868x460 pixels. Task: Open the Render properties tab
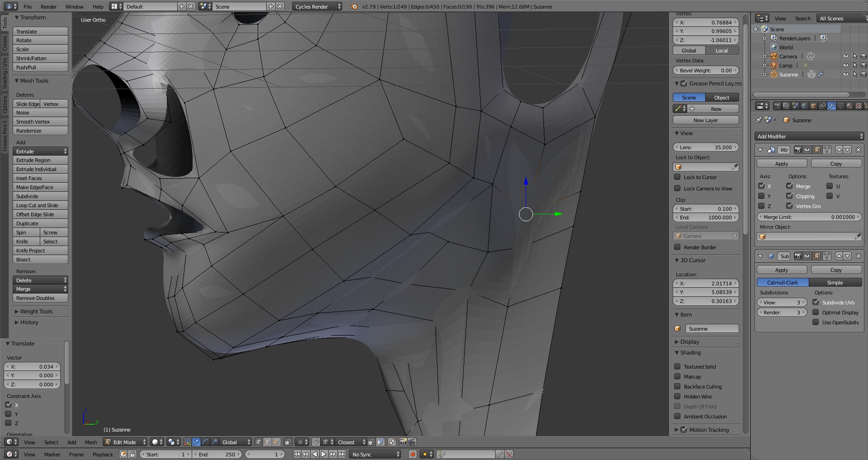(778, 106)
